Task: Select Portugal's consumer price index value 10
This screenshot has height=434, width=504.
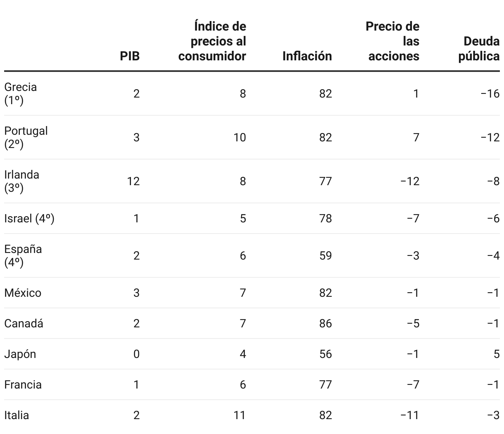Action: (x=240, y=137)
